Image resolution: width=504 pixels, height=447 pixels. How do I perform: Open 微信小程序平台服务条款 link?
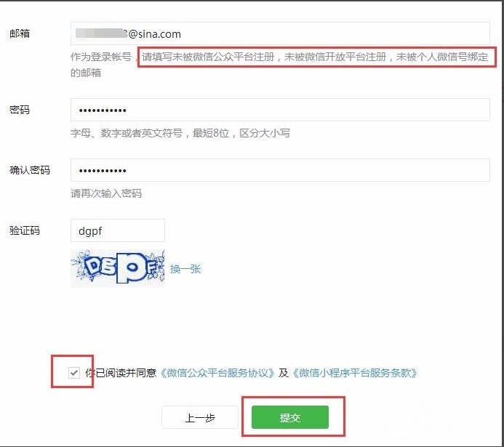(x=355, y=373)
